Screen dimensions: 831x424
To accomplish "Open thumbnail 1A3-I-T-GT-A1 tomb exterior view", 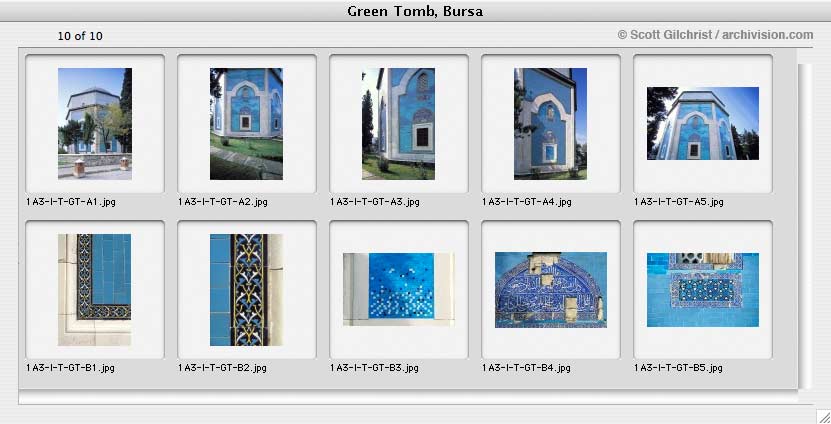I will pyautogui.click(x=95, y=123).
